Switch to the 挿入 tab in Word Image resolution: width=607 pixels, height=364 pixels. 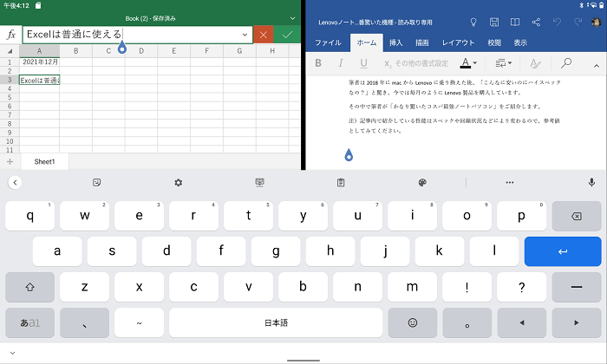pos(395,42)
